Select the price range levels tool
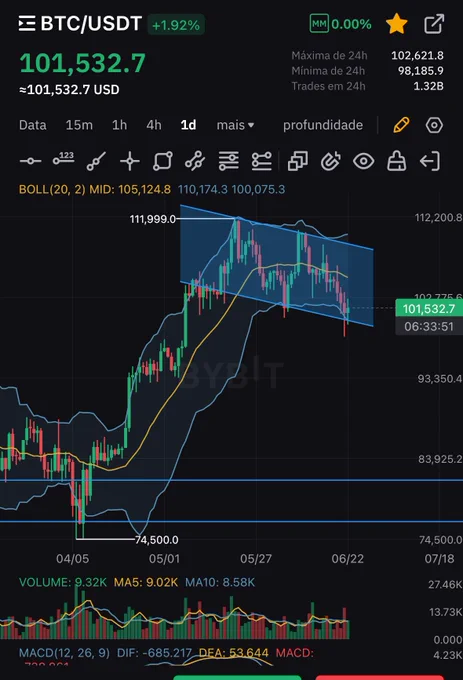The width and height of the screenshot is (463, 680). pos(261,161)
